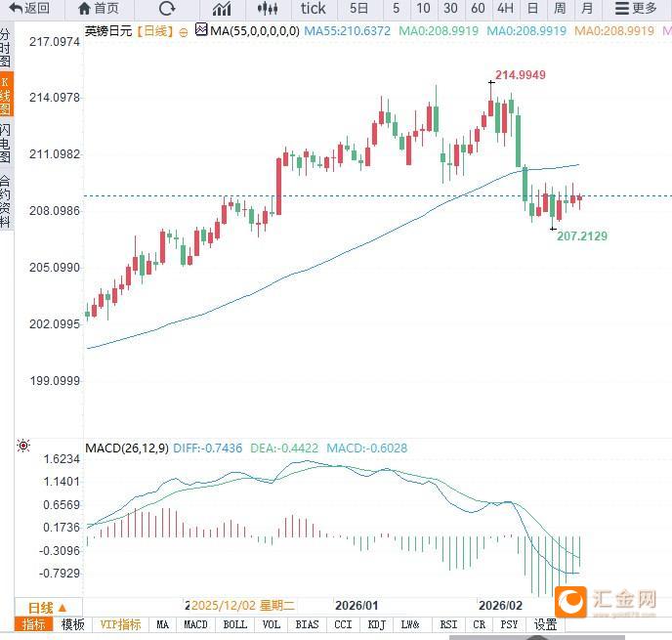Click the refresh circular arrow icon
672x640 pixels.
(167, 9)
